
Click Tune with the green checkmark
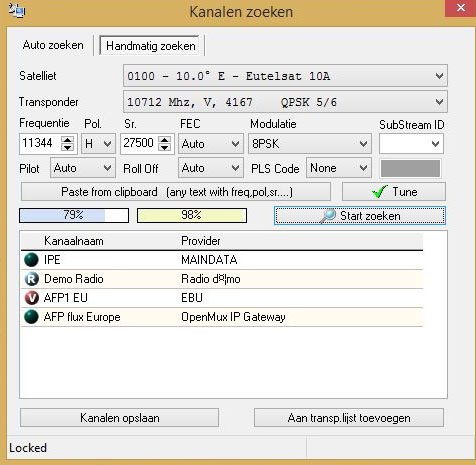click(394, 192)
